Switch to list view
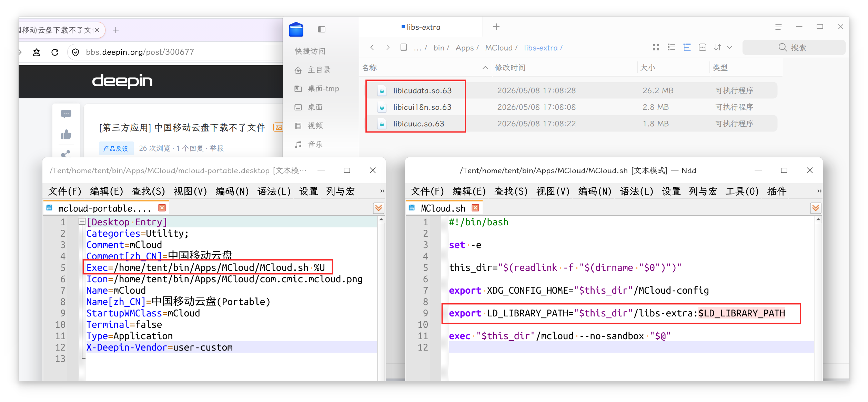The width and height of the screenshot is (868, 402). point(671,47)
